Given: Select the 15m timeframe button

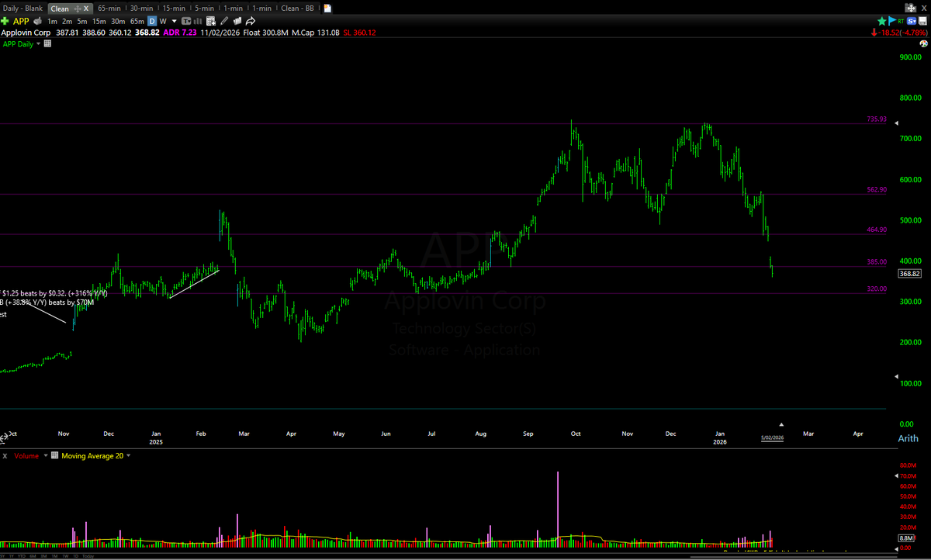Looking at the screenshot, I should click(x=99, y=21).
